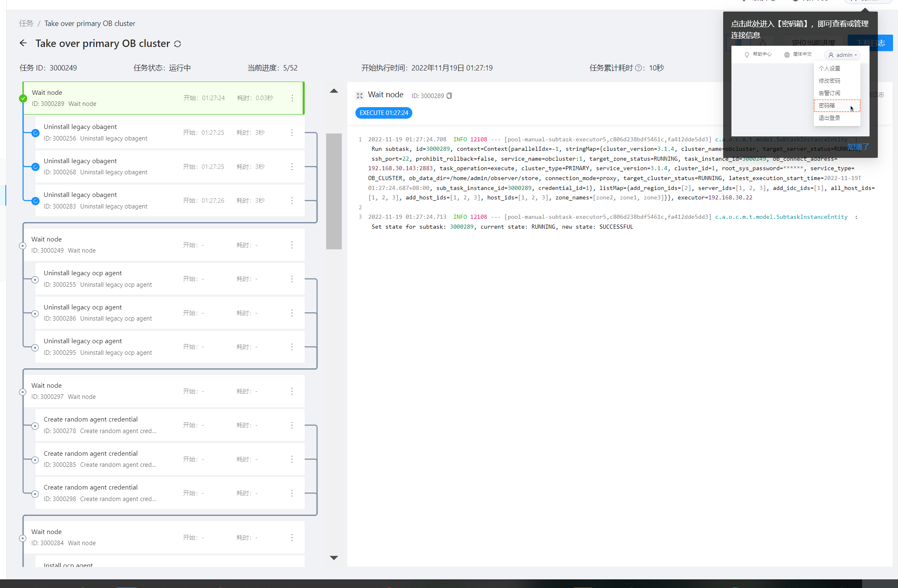Click the scroll-up arrow above the task list

tap(334, 91)
